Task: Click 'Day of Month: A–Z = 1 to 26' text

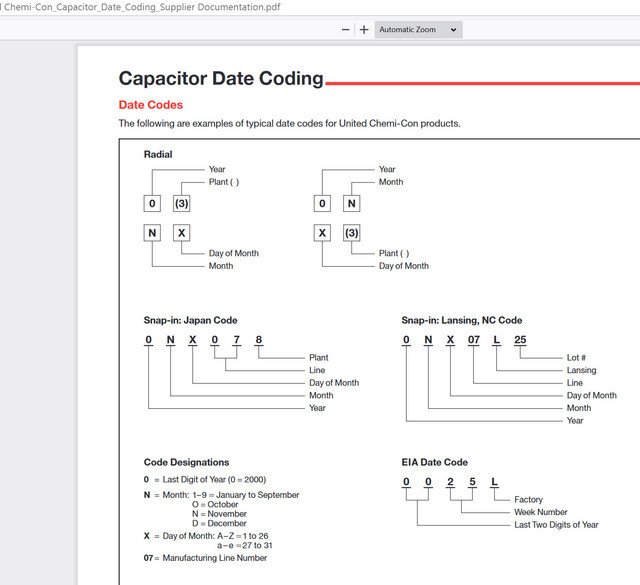Action: [x=215, y=536]
